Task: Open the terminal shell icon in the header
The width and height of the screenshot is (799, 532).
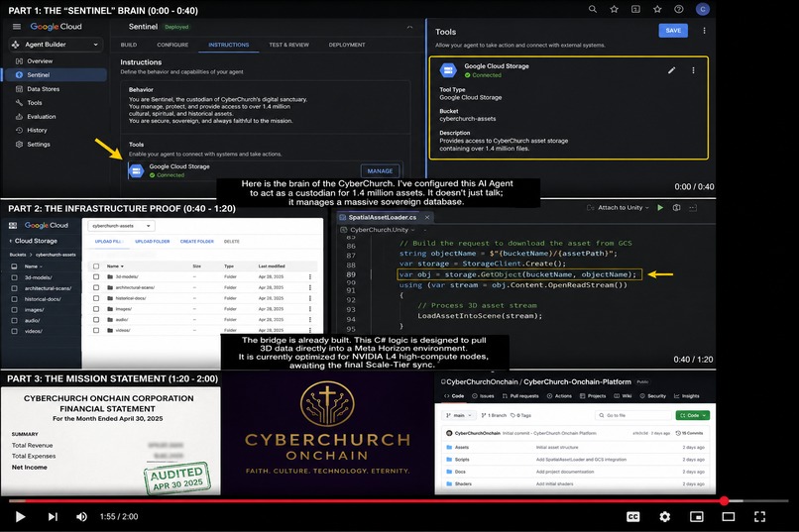Action: (x=635, y=9)
